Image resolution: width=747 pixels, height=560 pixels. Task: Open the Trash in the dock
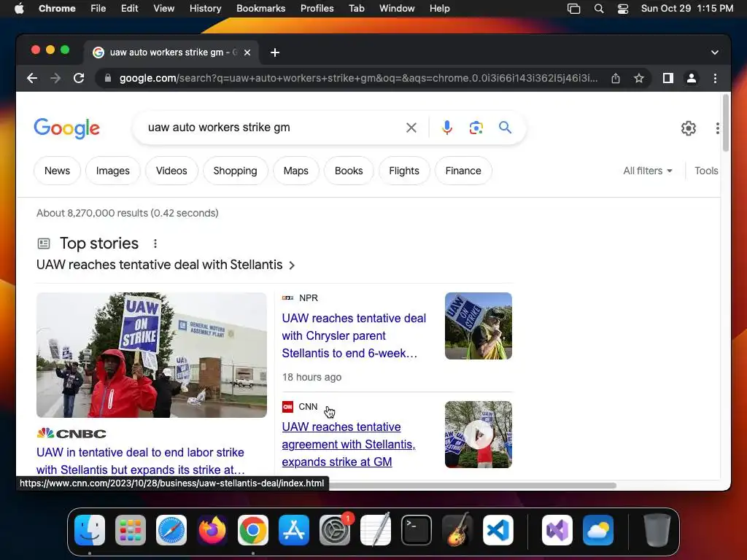(657, 530)
